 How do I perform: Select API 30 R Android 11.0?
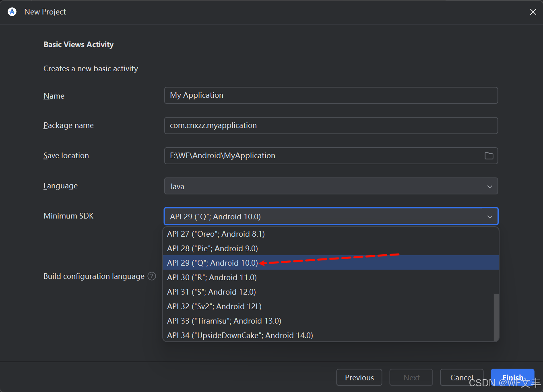(212, 277)
